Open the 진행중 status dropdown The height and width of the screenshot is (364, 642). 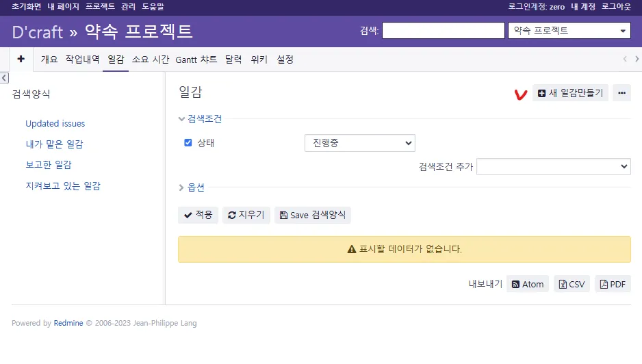point(359,143)
